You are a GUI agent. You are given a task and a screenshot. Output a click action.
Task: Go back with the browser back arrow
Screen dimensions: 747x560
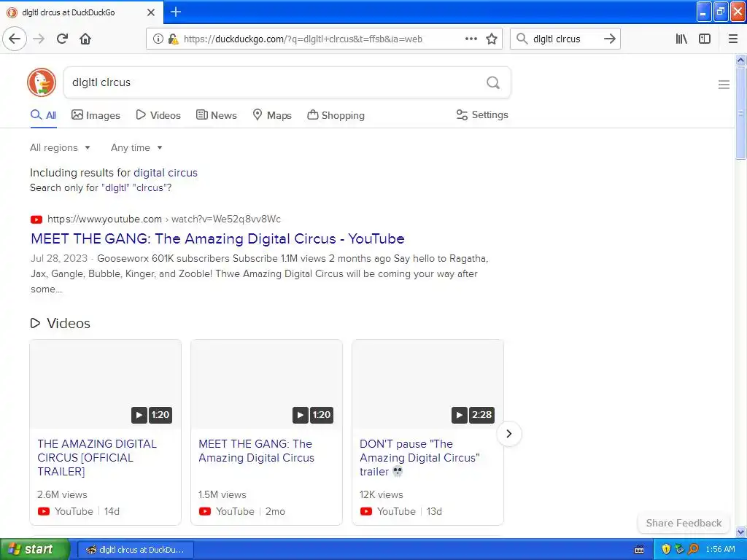(15, 39)
